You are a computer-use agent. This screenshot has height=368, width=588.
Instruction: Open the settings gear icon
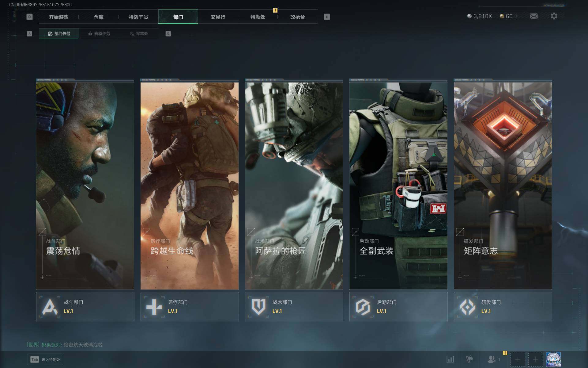[554, 16]
